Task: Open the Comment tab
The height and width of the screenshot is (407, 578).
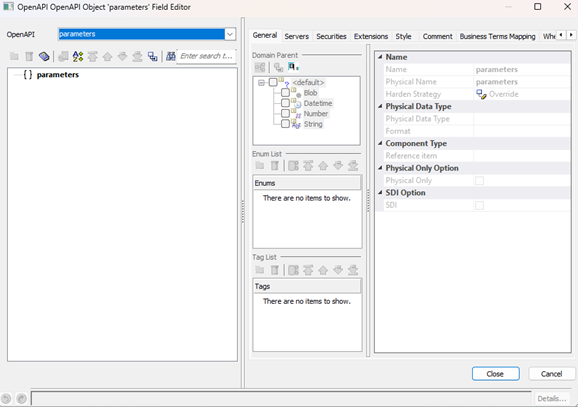Action: pyautogui.click(x=437, y=36)
